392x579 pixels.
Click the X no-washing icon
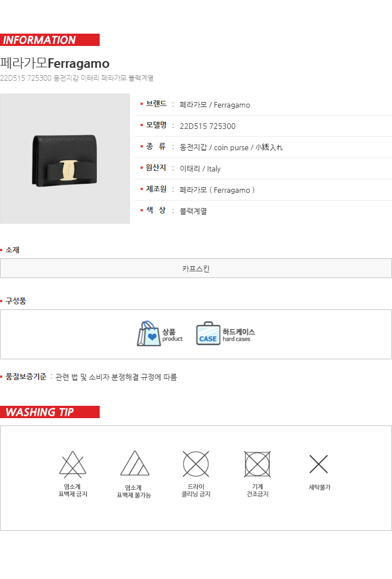click(319, 464)
